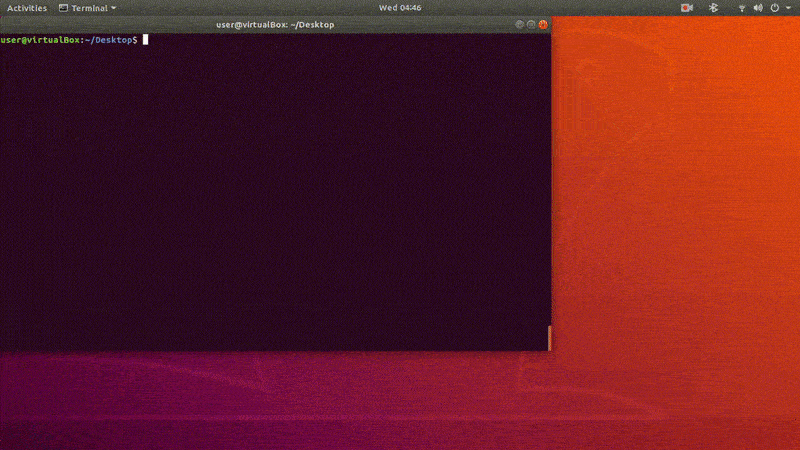Click the Terminal icon in top bar
The height and width of the screenshot is (450, 800).
(x=63, y=8)
